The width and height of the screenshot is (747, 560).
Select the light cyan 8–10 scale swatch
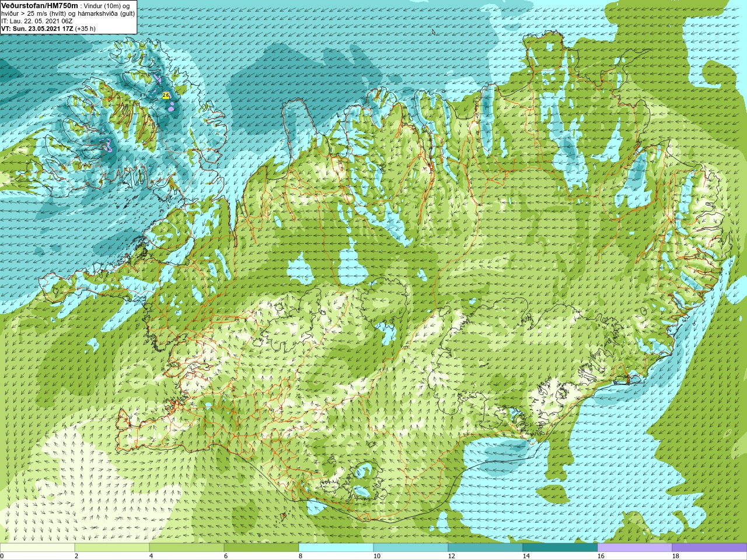click(x=336, y=548)
